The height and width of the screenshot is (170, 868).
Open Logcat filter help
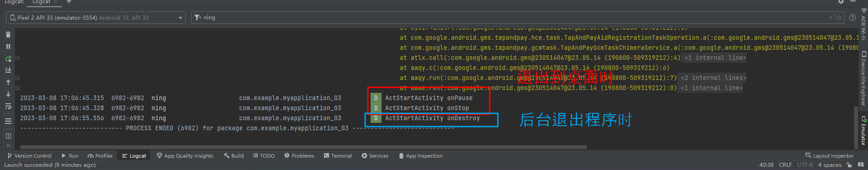click(x=852, y=17)
